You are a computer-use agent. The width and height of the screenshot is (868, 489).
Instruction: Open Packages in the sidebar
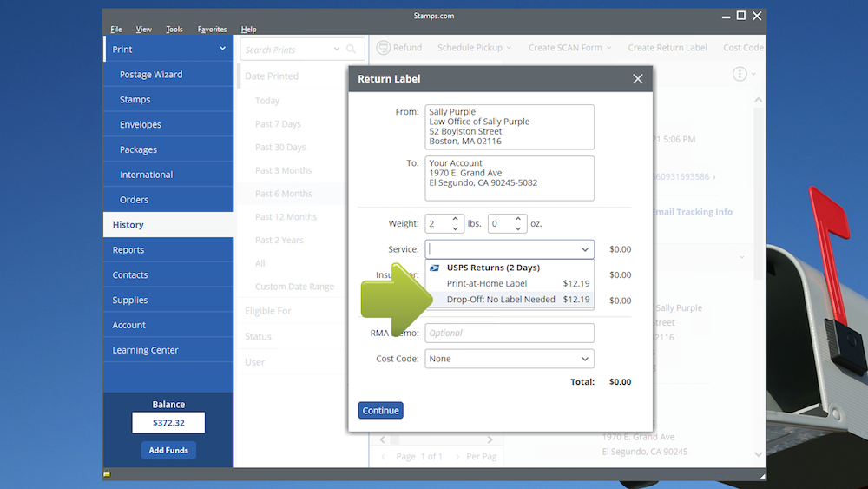click(168, 149)
